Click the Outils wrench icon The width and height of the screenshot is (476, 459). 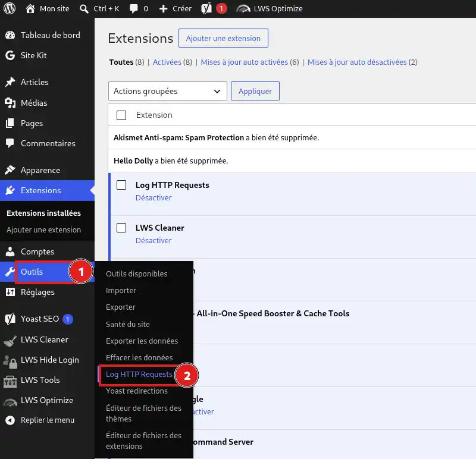pyautogui.click(x=10, y=272)
